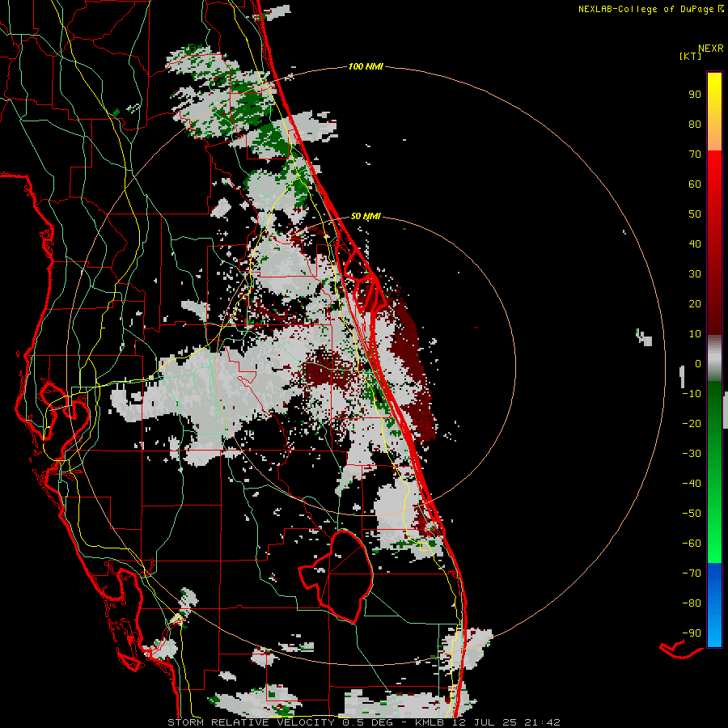Click the -50 value on the velocity scale

(x=692, y=514)
